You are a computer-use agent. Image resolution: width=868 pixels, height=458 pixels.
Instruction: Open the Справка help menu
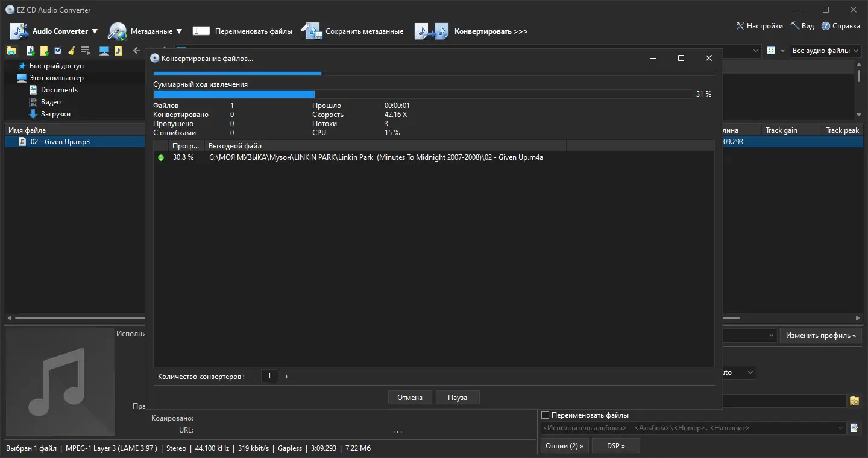841,26
